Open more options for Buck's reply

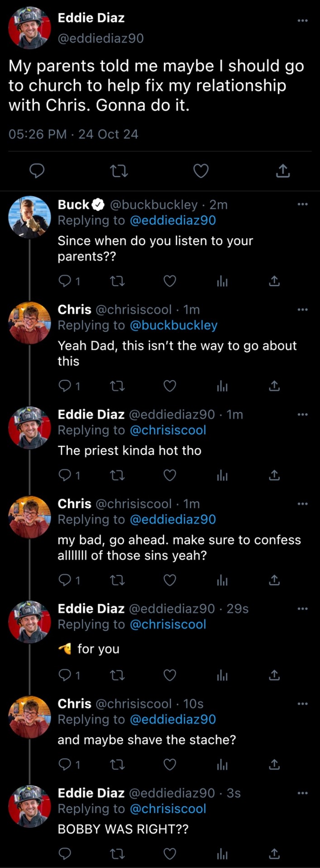pyautogui.click(x=302, y=204)
